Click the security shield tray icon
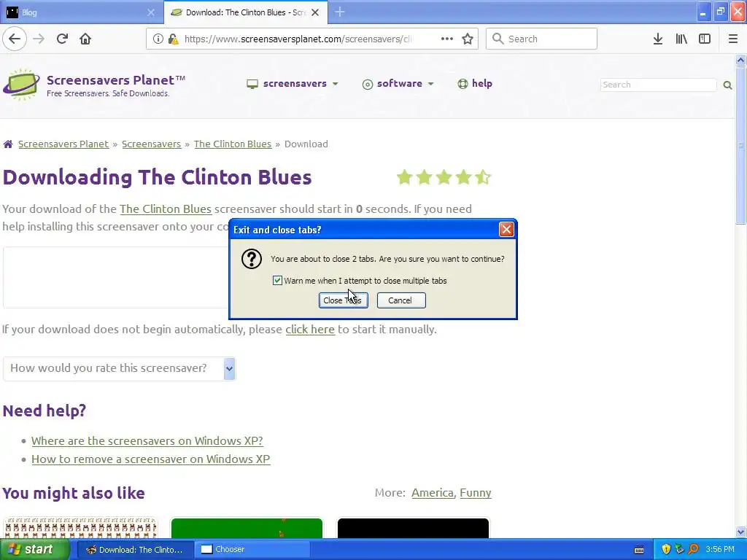This screenshot has height=560, width=747. click(666, 549)
